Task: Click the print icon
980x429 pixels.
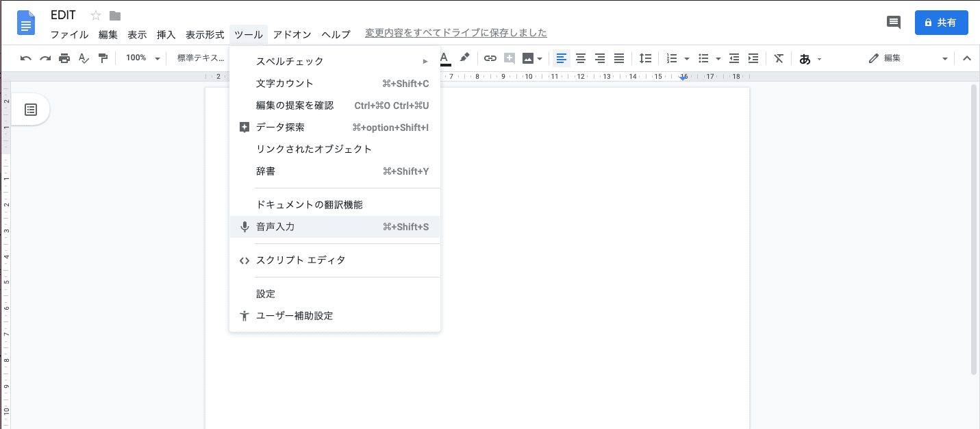Action: (64, 58)
